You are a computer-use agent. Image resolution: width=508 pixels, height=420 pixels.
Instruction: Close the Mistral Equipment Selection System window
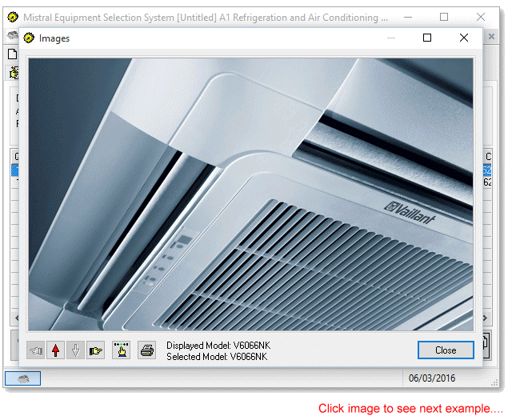pos(480,18)
